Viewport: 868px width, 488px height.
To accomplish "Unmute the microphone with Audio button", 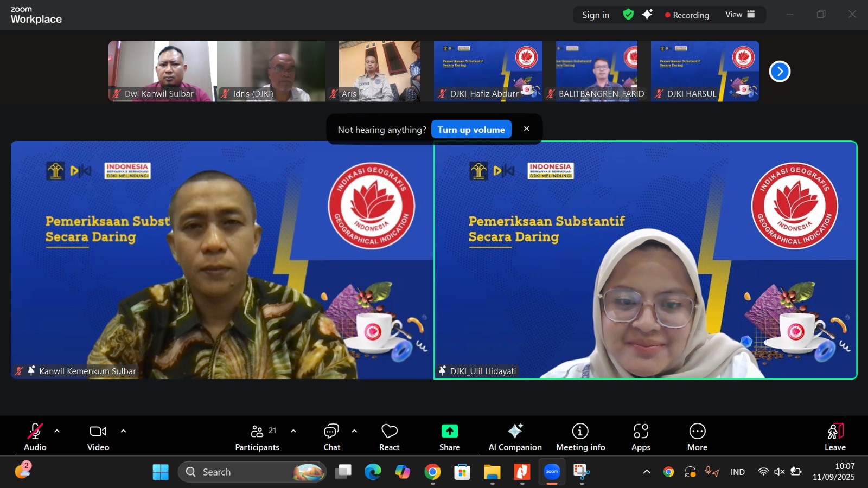I will pos(35,437).
